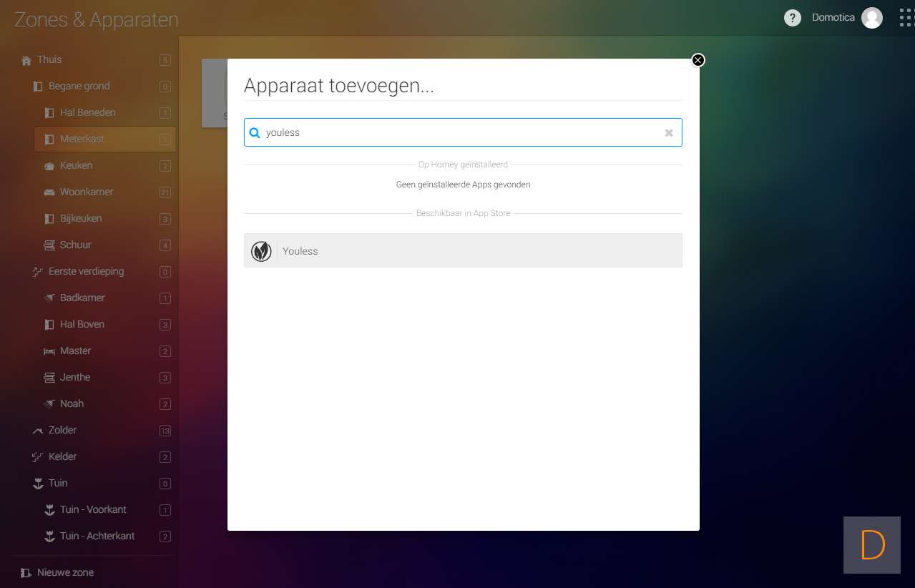Click the Woonkamer device count 21
The image size is (915, 588).
165,192
